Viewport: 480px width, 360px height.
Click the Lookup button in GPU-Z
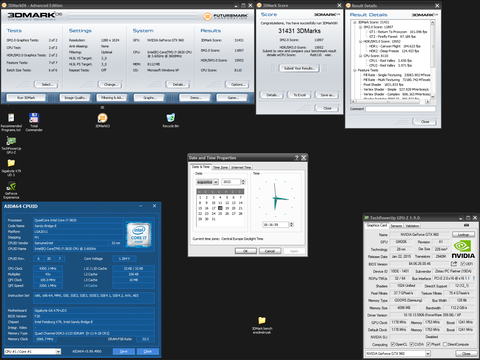click(463, 234)
